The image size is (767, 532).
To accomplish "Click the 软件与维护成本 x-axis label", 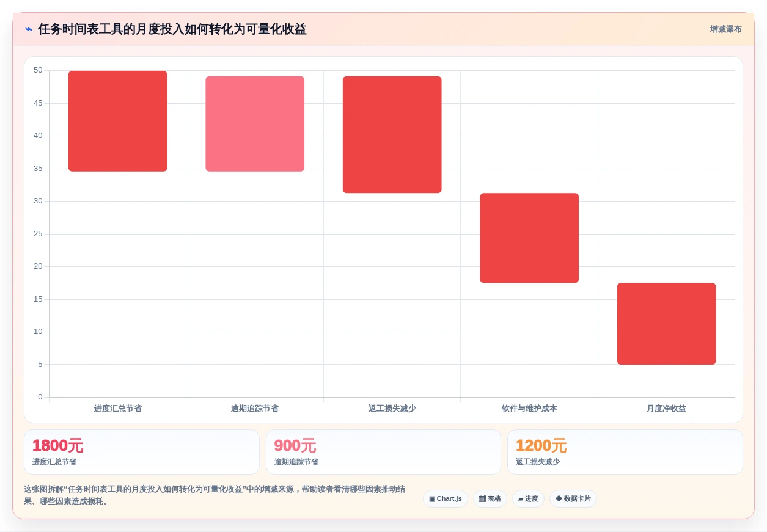I will coord(529,409).
